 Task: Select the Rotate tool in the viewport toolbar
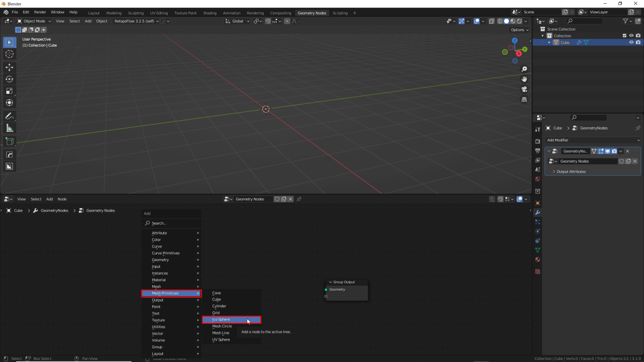(10, 79)
